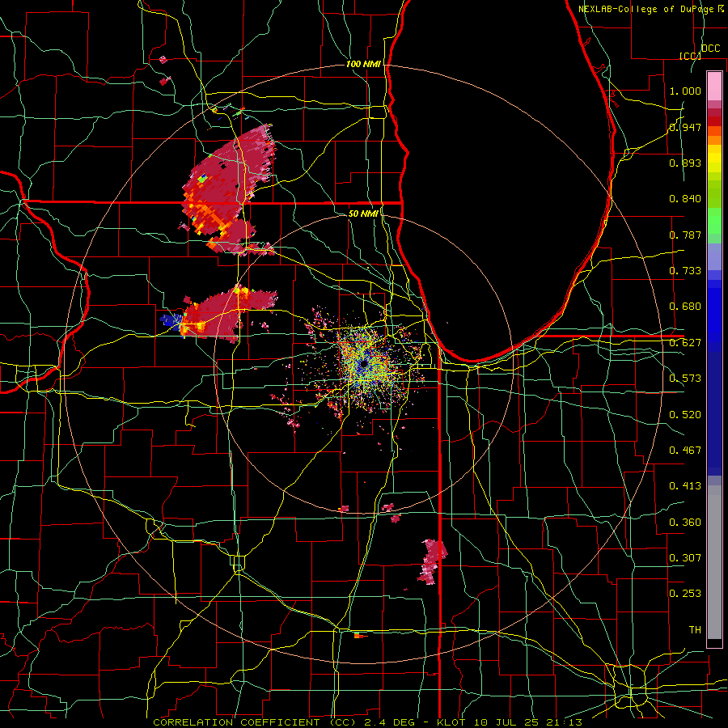Click the radar site clutter center

(365, 365)
